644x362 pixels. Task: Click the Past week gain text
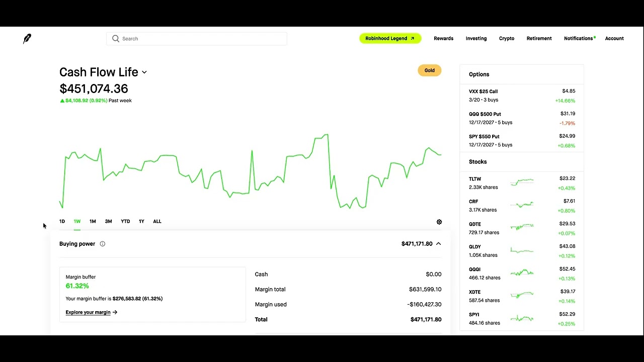click(x=96, y=101)
